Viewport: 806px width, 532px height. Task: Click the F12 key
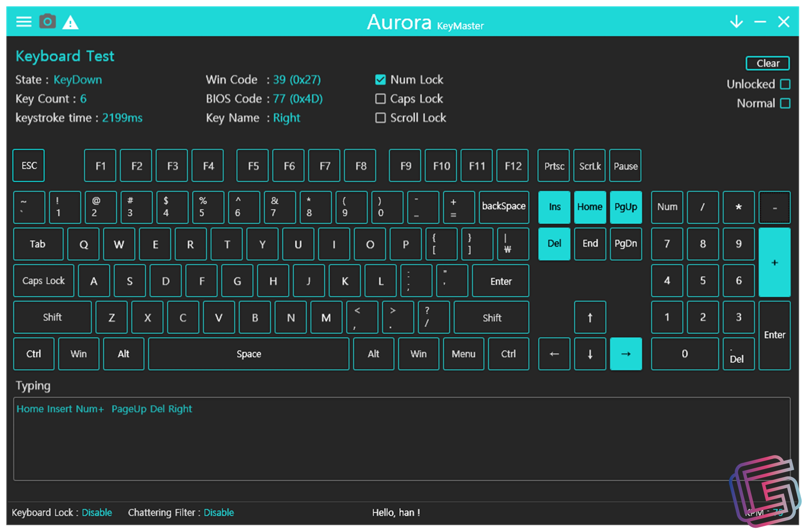point(513,166)
